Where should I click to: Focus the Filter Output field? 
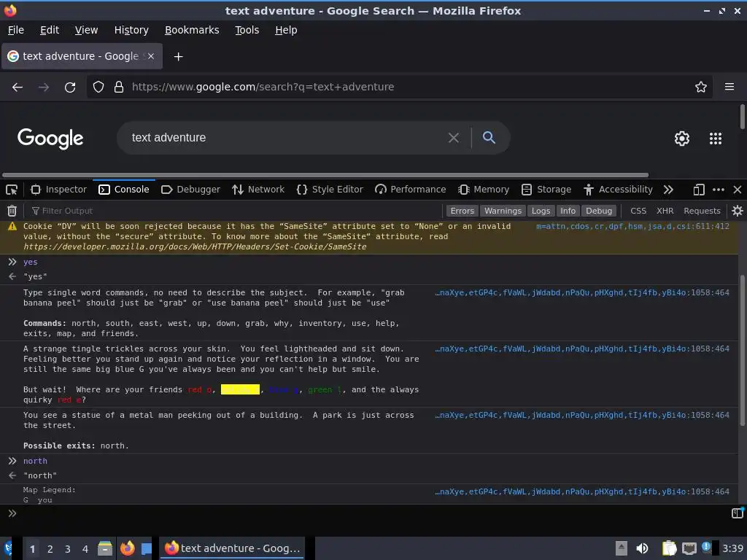[236, 211]
